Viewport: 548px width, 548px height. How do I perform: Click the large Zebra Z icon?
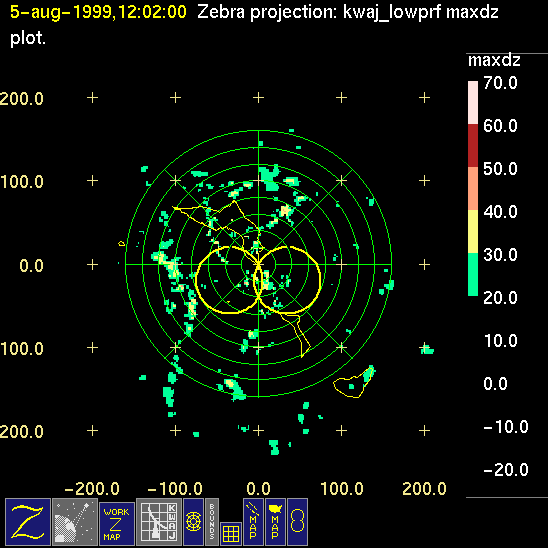point(28,522)
